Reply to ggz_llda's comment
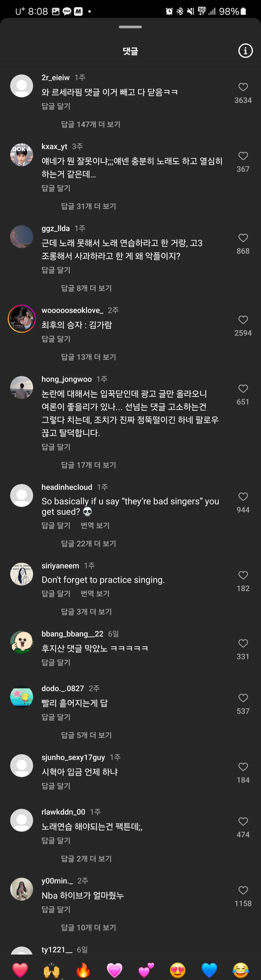Viewport: 261px width, 980px height. pyautogui.click(x=56, y=270)
